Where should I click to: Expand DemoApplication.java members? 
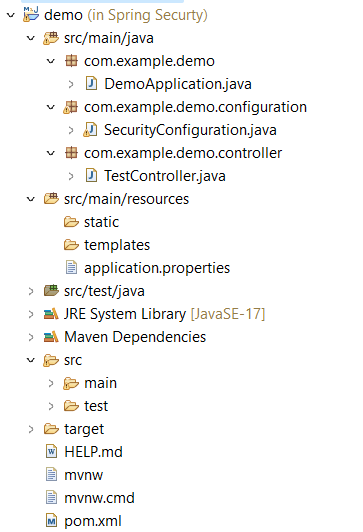[71, 84]
